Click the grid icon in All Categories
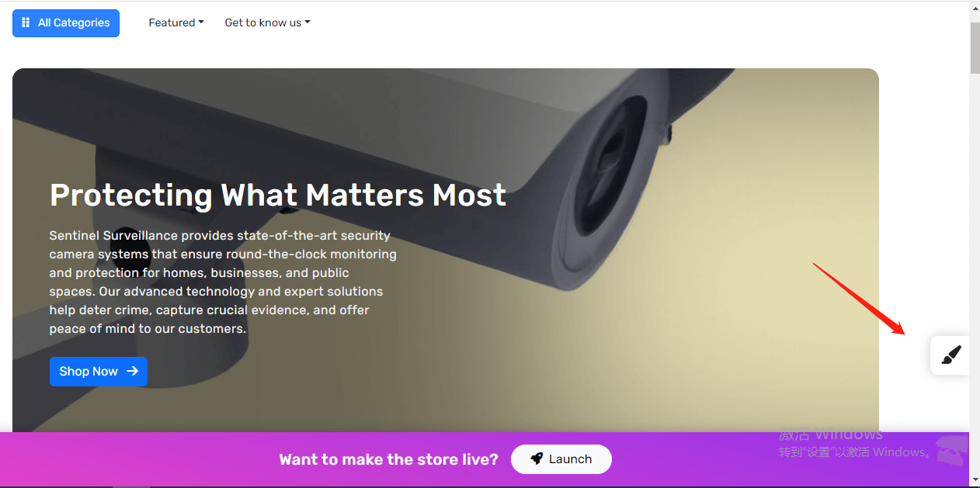Screen dimensions: 980x488 coord(26,22)
